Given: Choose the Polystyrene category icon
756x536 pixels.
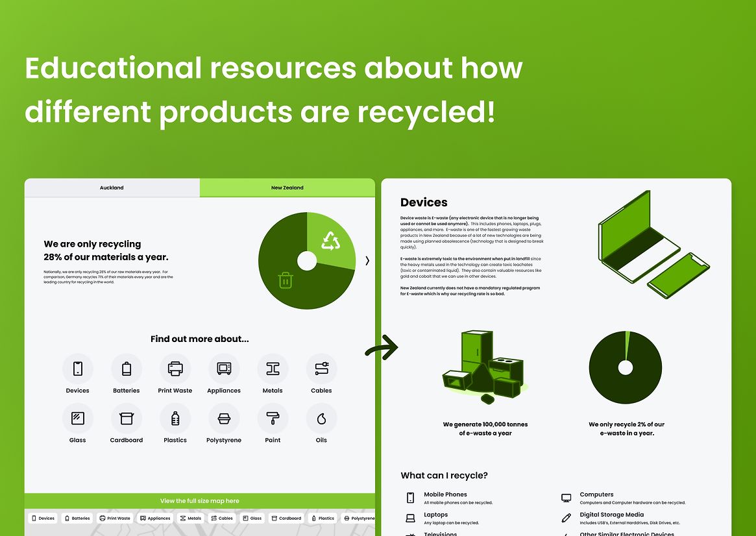Looking at the screenshot, I should coord(224,419).
